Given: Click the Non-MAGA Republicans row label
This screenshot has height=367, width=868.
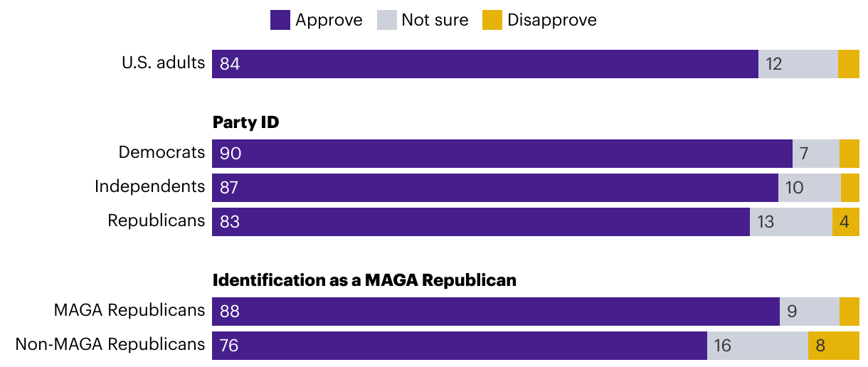Looking at the screenshot, I should [110, 344].
